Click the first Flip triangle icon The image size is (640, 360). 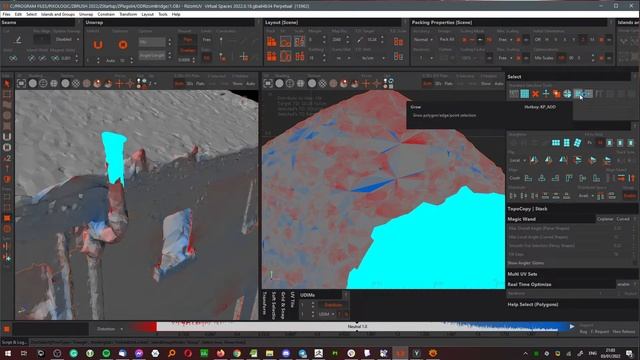click(534, 160)
